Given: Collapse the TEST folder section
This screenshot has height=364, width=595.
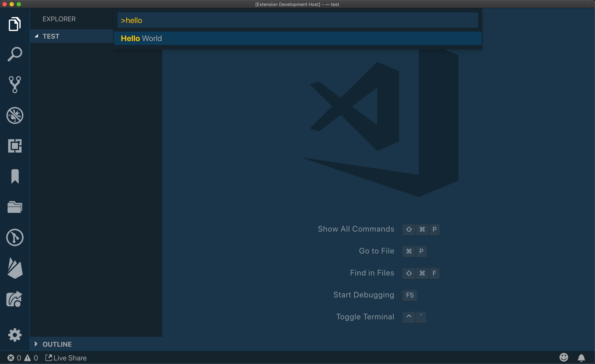Looking at the screenshot, I should pos(72,36).
